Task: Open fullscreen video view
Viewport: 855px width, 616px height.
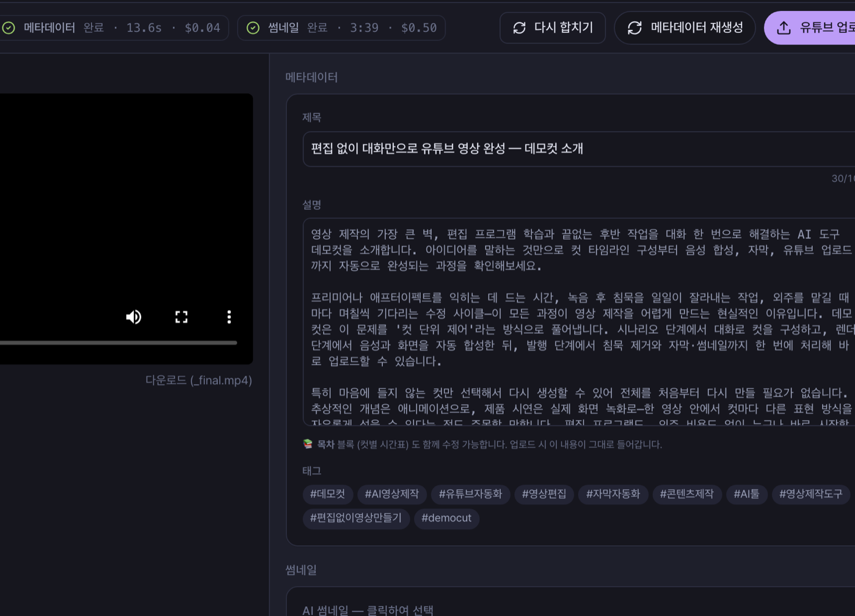Action: pos(181,317)
